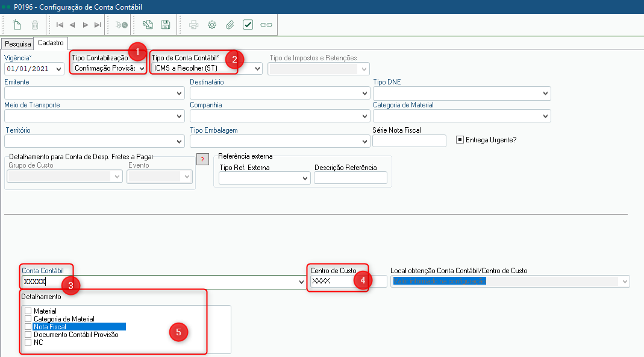Expand the Meio de Transporte dropdown
Image resolution: width=644 pixels, height=357 pixels.
(x=180, y=116)
